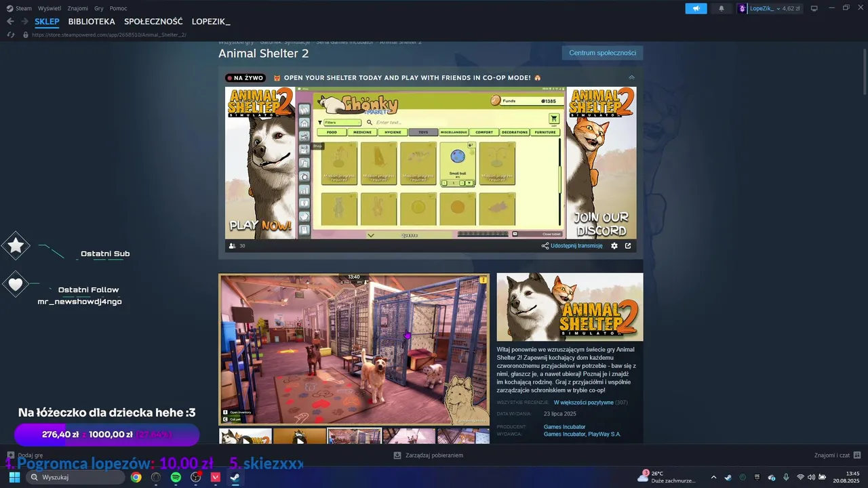
Task: Select the third highlighted screenshot thumbnail
Action: (354, 436)
